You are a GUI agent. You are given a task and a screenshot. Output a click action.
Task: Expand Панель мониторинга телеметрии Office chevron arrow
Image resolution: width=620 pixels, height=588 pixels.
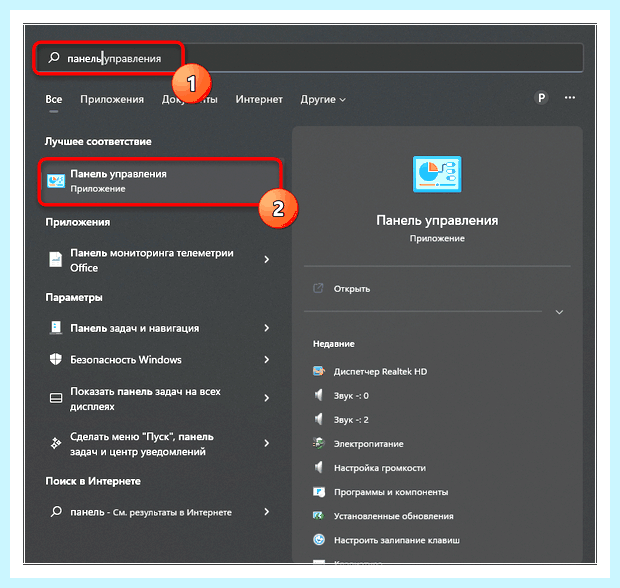click(x=267, y=259)
